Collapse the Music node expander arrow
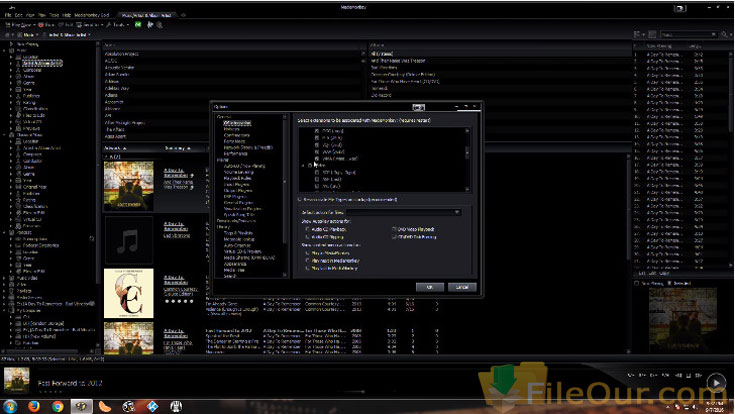 [x=5, y=50]
